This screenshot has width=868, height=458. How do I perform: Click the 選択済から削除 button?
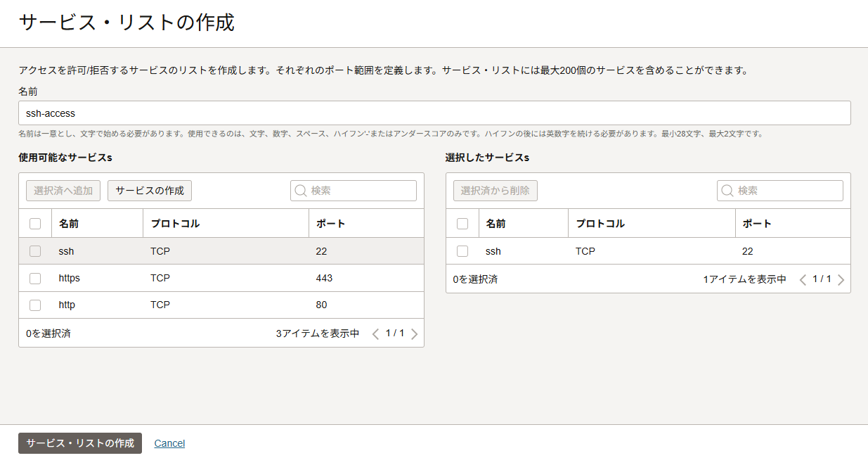tap(495, 191)
